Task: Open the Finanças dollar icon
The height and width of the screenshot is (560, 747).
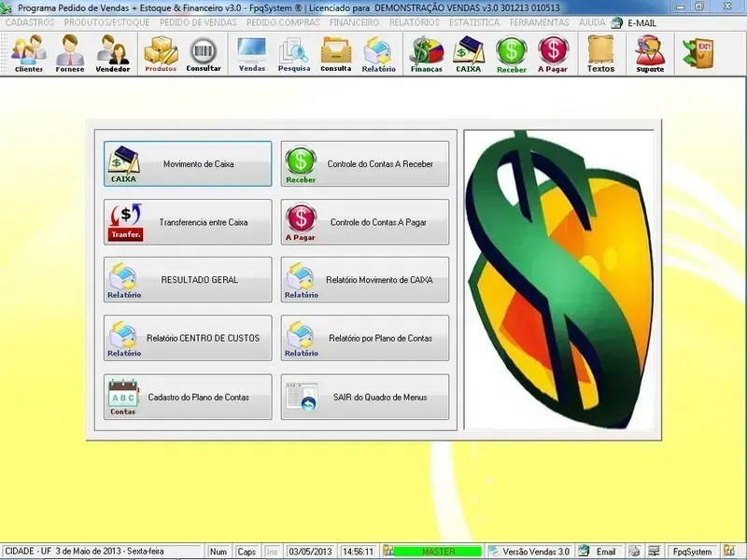Action: click(426, 53)
